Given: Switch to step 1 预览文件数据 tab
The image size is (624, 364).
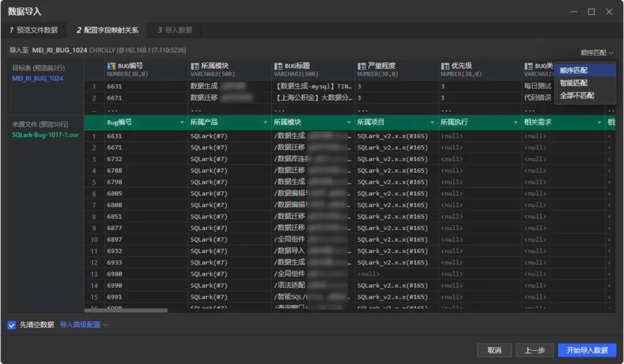Looking at the screenshot, I should 34,30.
